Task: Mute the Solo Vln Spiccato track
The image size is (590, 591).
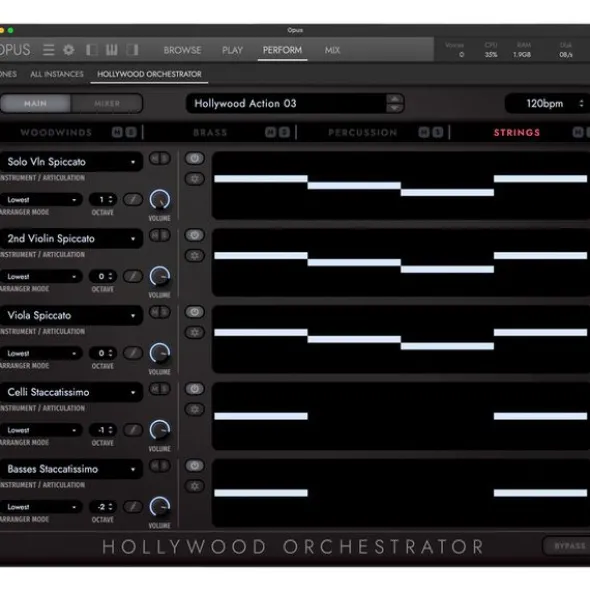Action: pos(155,158)
